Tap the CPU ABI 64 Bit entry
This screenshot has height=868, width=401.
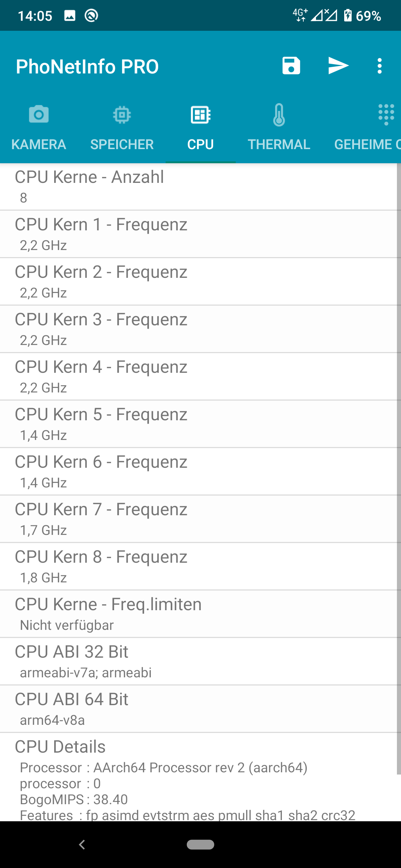coord(197,709)
